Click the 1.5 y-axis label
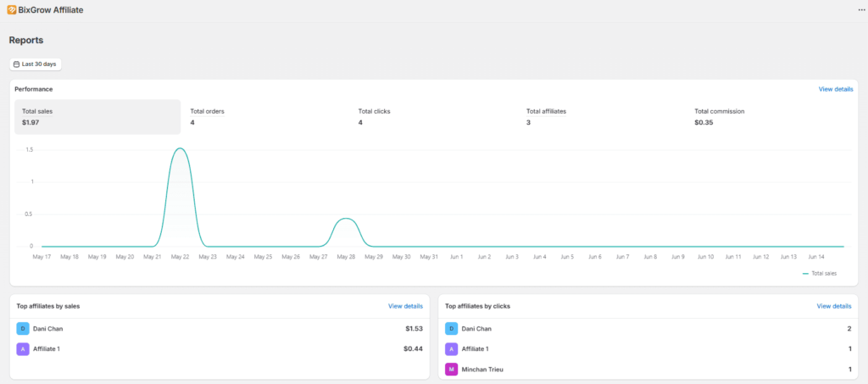868x384 pixels. (x=29, y=150)
